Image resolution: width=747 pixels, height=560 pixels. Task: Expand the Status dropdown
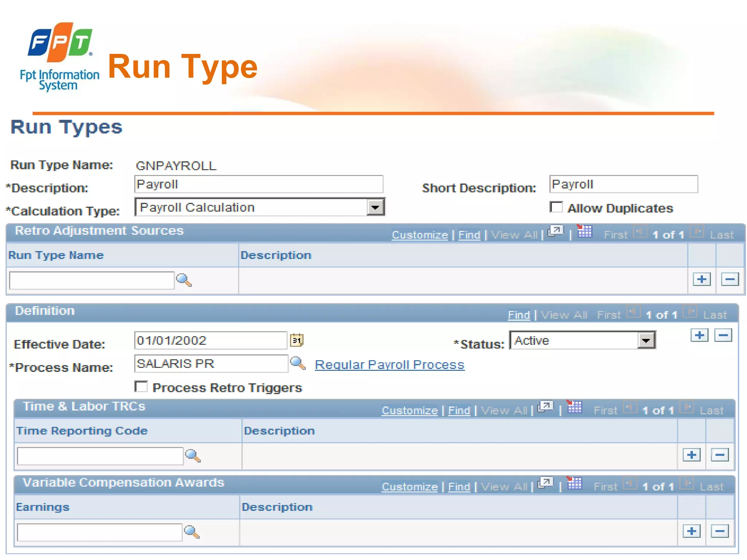pyautogui.click(x=646, y=341)
